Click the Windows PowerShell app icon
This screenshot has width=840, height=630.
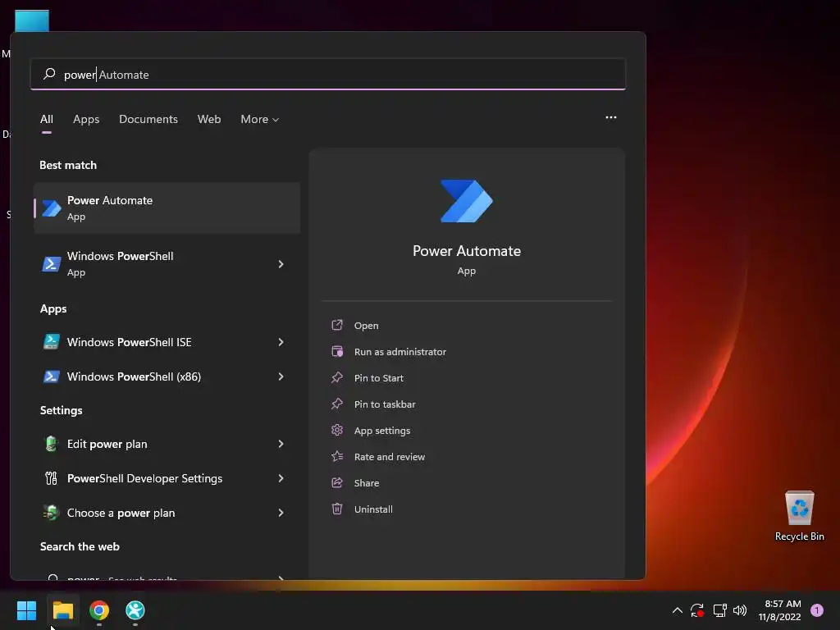[52, 264]
